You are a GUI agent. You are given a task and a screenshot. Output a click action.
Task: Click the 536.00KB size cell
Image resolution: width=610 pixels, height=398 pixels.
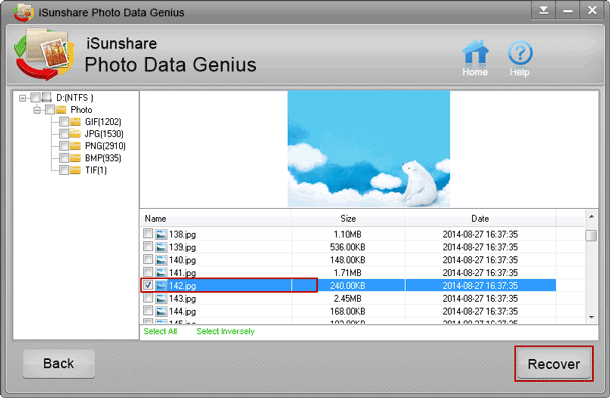[x=348, y=247]
